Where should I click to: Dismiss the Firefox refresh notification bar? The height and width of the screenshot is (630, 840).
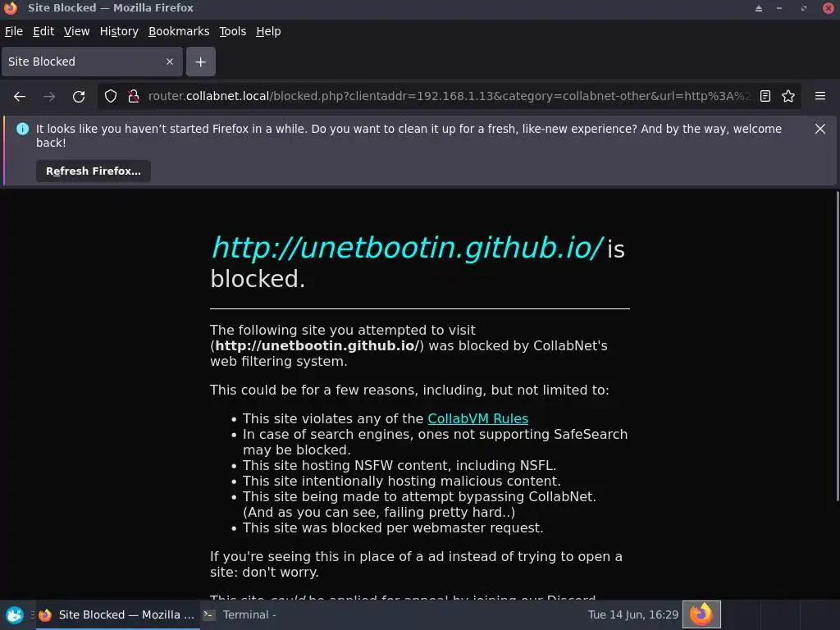click(x=820, y=129)
